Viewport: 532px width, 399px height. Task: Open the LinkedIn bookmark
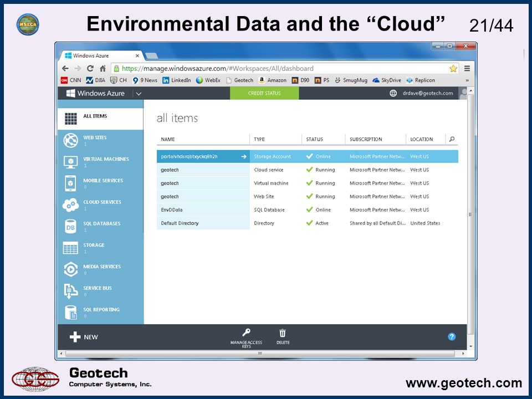176,80
